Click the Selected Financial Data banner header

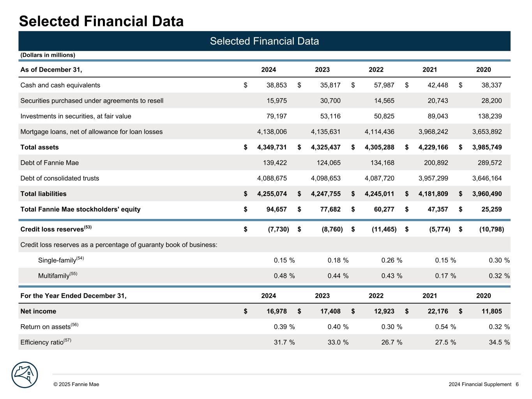tap(264, 41)
